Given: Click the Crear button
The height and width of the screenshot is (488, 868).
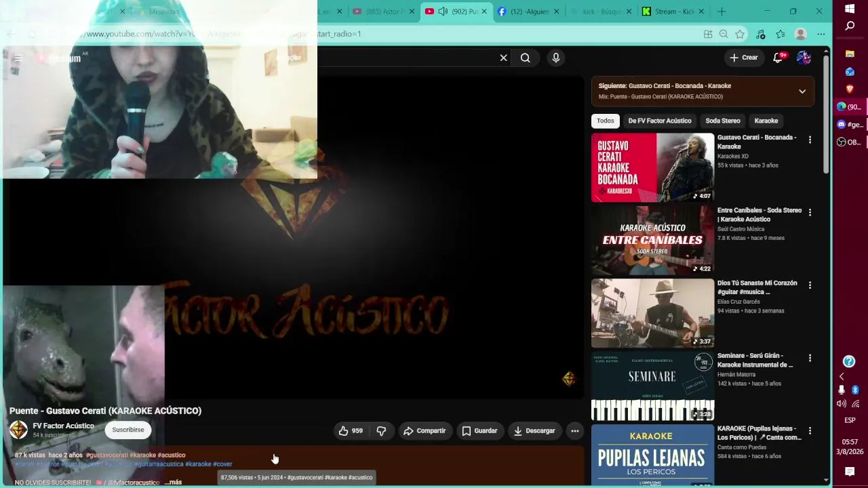Looking at the screenshot, I should click(744, 58).
